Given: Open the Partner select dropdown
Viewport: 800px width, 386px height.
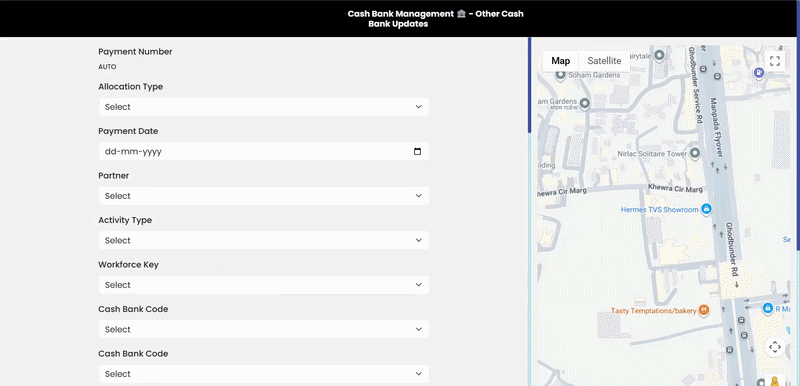Looking at the screenshot, I should (x=263, y=196).
